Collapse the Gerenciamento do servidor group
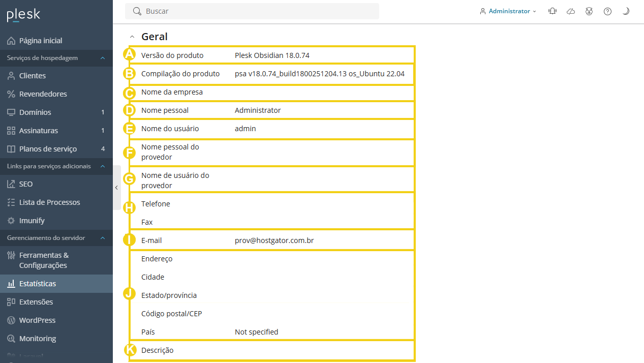 tap(102, 238)
